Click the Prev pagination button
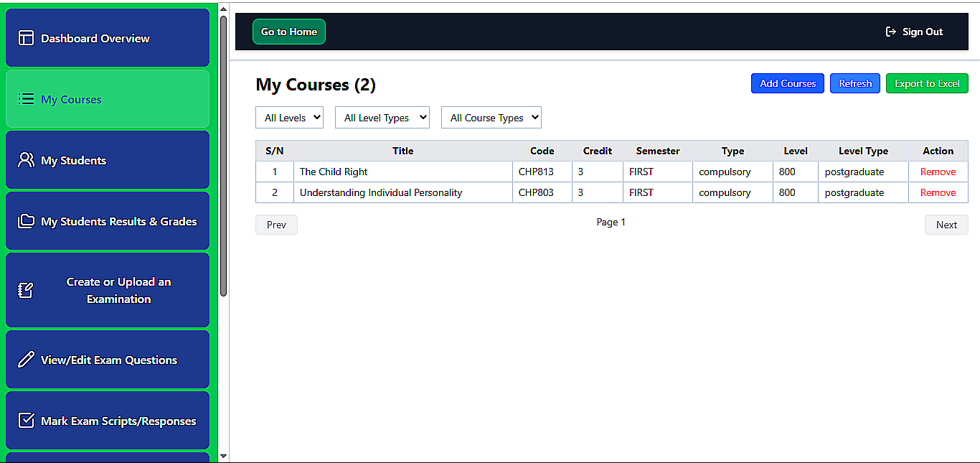The width and height of the screenshot is (980, 463). [276, 225]
